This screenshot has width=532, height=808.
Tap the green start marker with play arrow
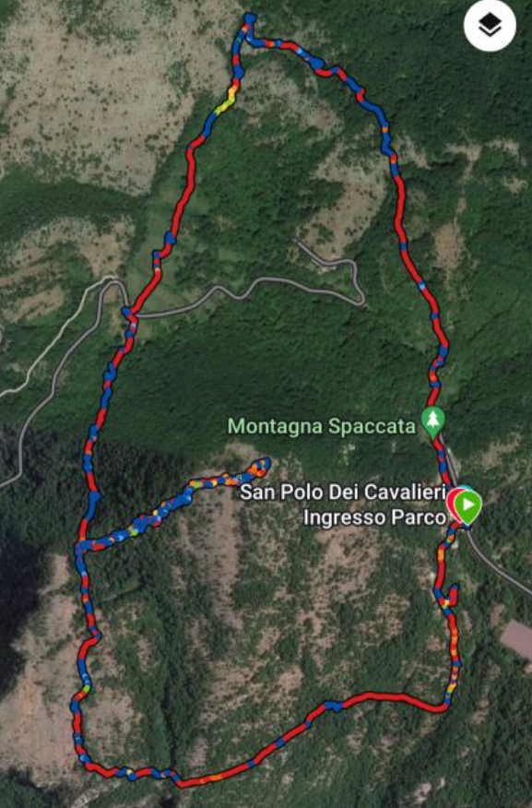point(468,505)
